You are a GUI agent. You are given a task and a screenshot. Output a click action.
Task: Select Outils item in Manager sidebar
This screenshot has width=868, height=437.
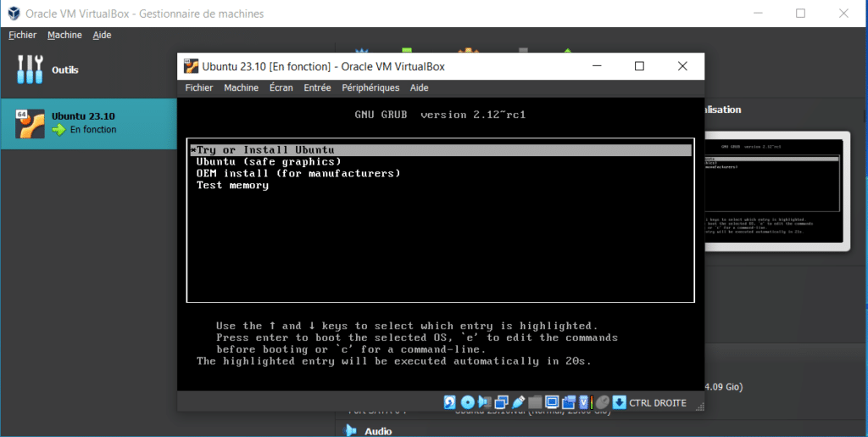[x=88, y=70]
